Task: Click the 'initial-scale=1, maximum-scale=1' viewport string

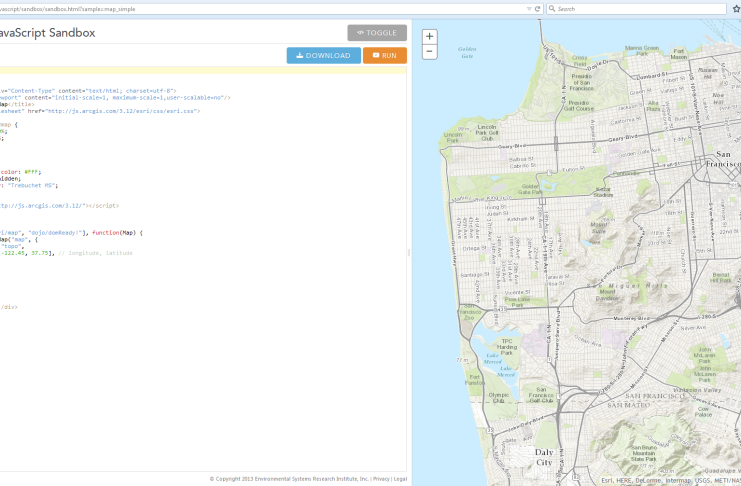Action: 138,98
